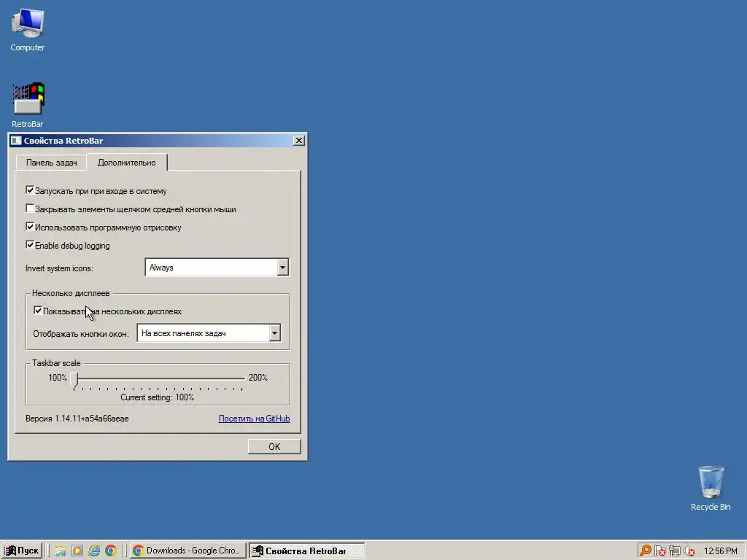
Task: Close the Свойства RetroBar dialog
Action: click(298, 141)
